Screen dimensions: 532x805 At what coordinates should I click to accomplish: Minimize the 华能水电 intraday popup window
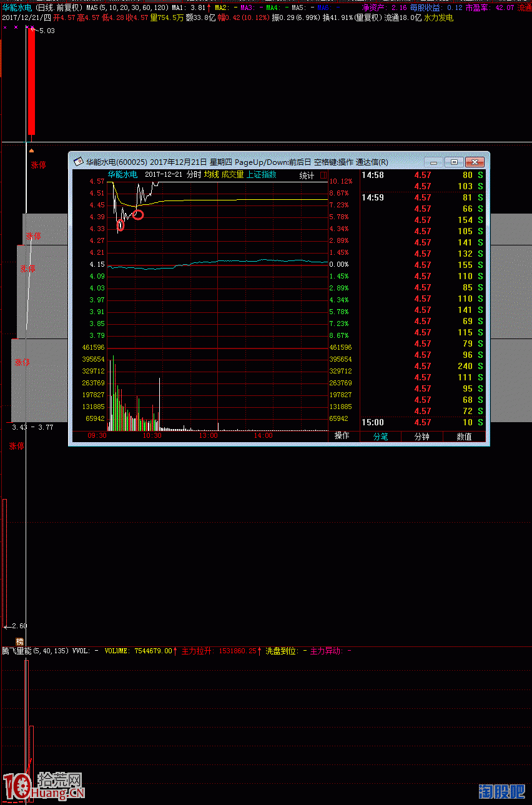[435, 162]
